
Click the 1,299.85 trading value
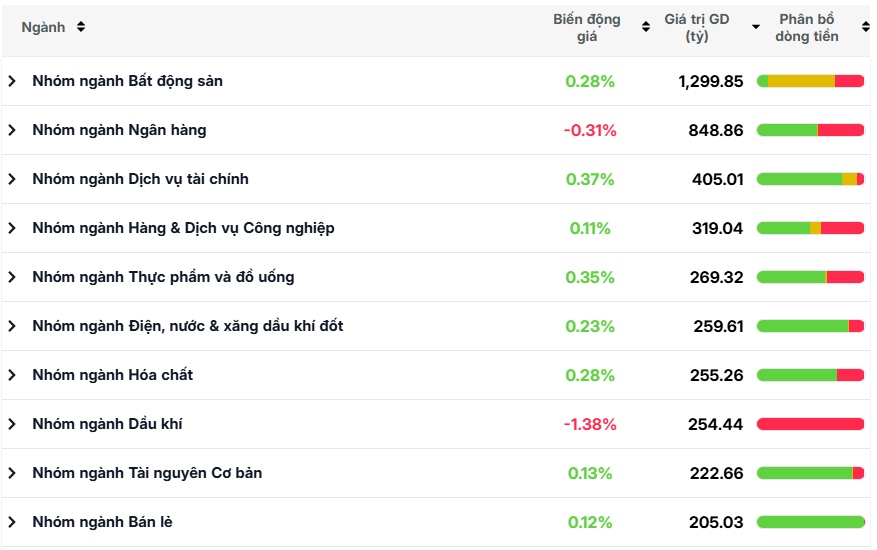[711, 82]
